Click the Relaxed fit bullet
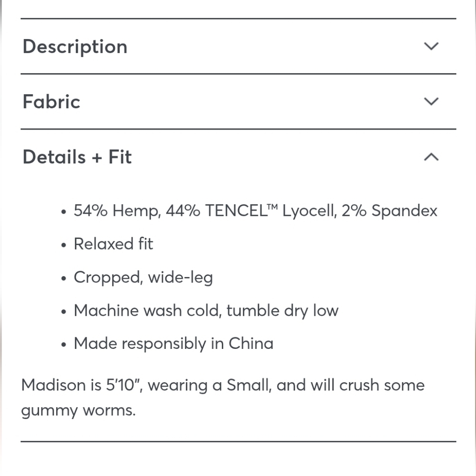The height and width of the screenshot is (476, 476). click(x=113, y=244)
